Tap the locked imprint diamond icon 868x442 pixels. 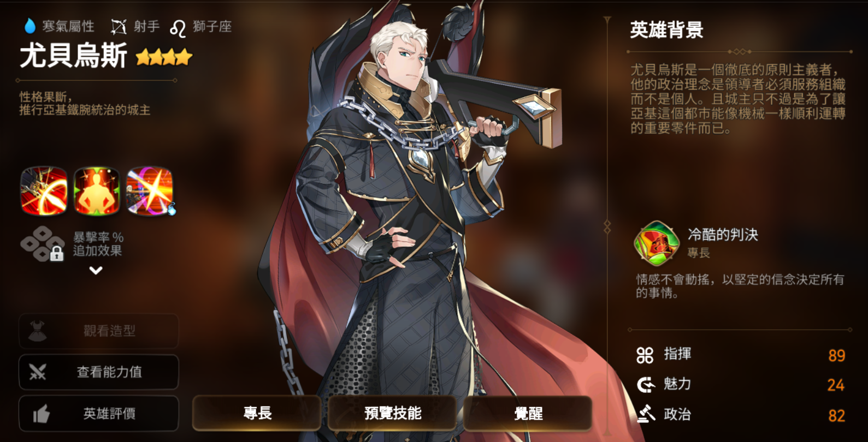point(43,244)
